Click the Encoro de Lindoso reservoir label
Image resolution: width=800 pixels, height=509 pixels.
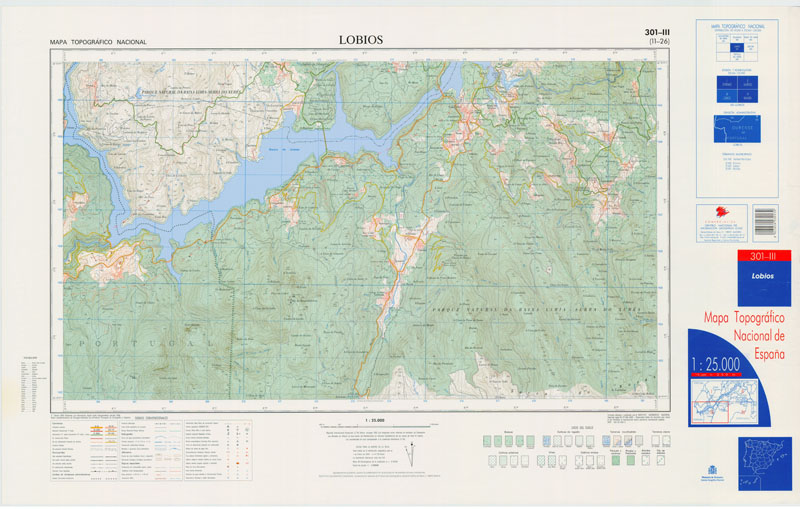[283, 149]
